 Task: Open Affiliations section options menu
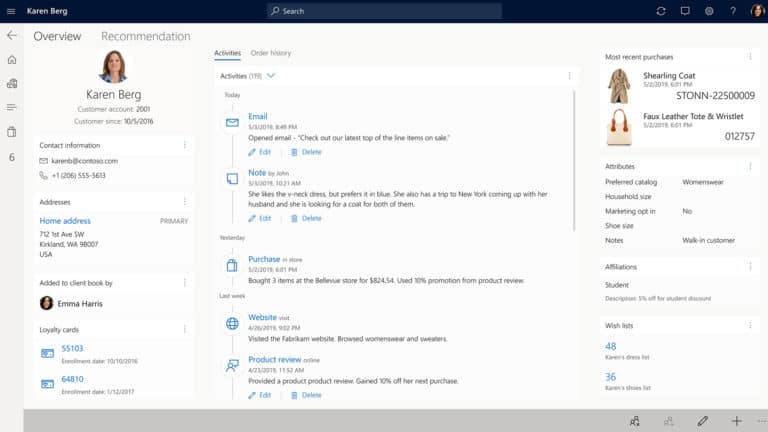[750, 266]
